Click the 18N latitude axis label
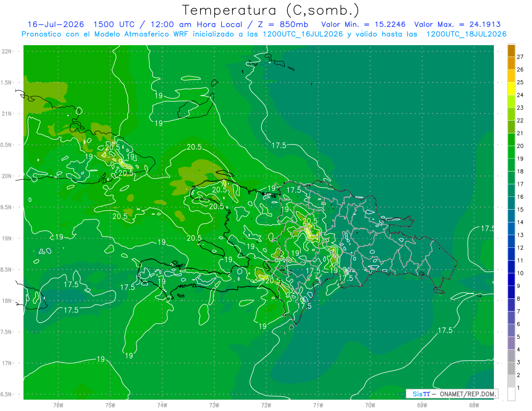 tap(7, 301)
